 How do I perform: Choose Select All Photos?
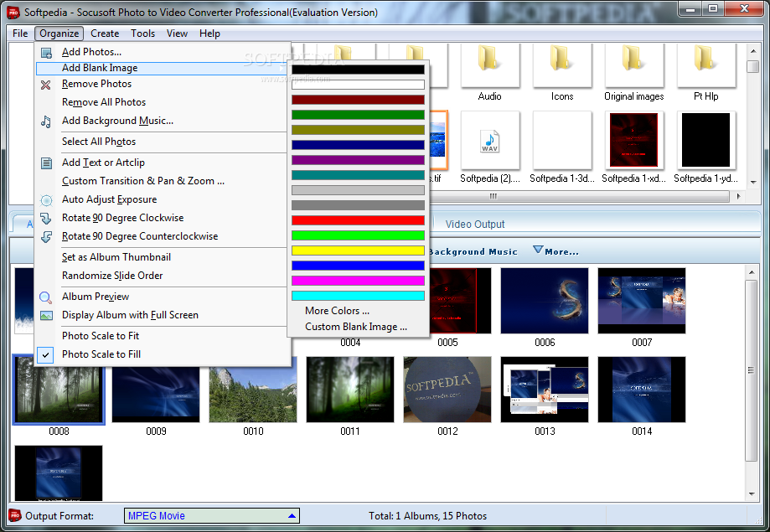(99, 142)
